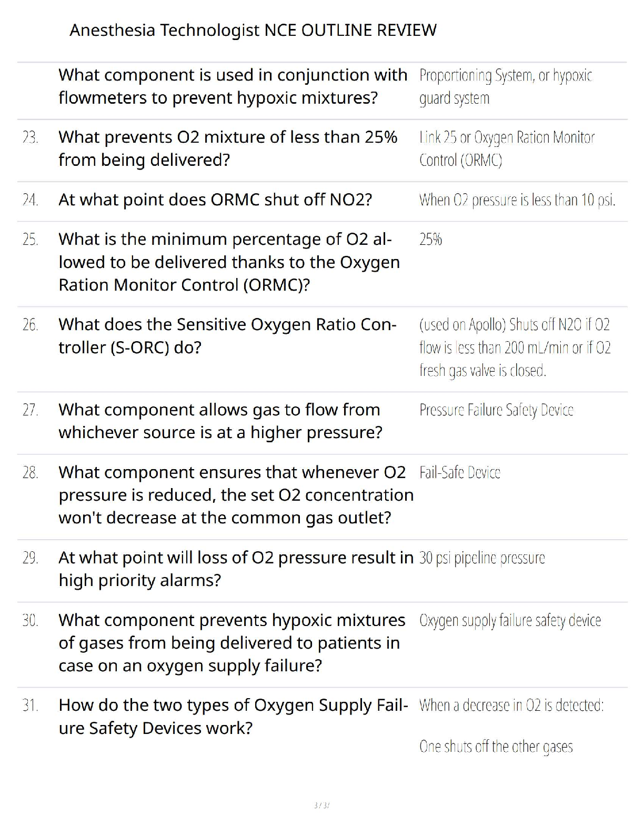Click question 'At what point does ORMC shut off NO2?'
Screen dimensions: 644x834
(215, 200)
